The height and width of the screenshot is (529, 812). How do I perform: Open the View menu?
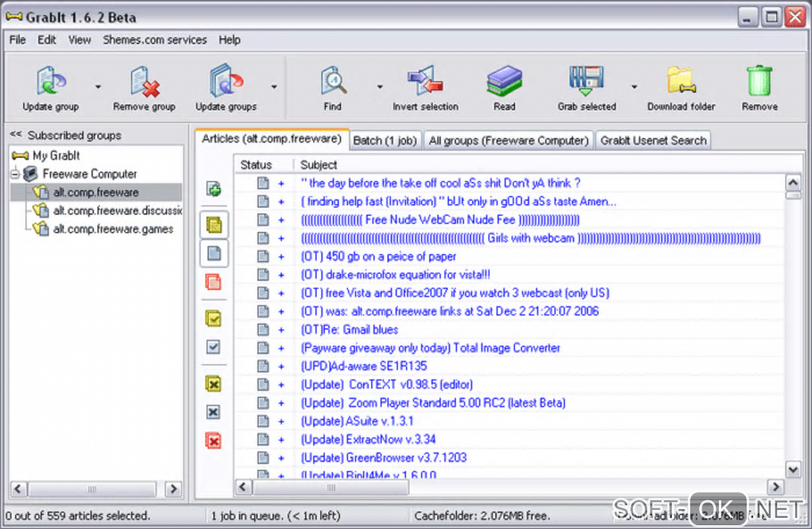click(80, 40)
